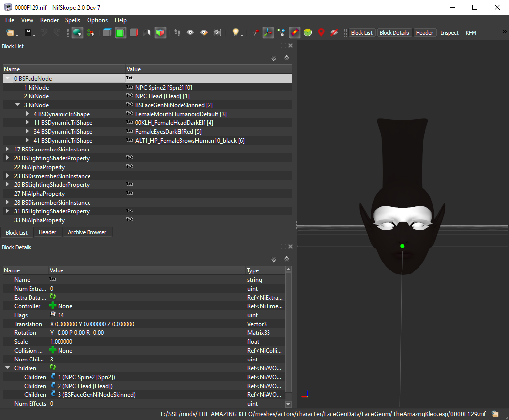Click the flip view icon

[147, 33]
